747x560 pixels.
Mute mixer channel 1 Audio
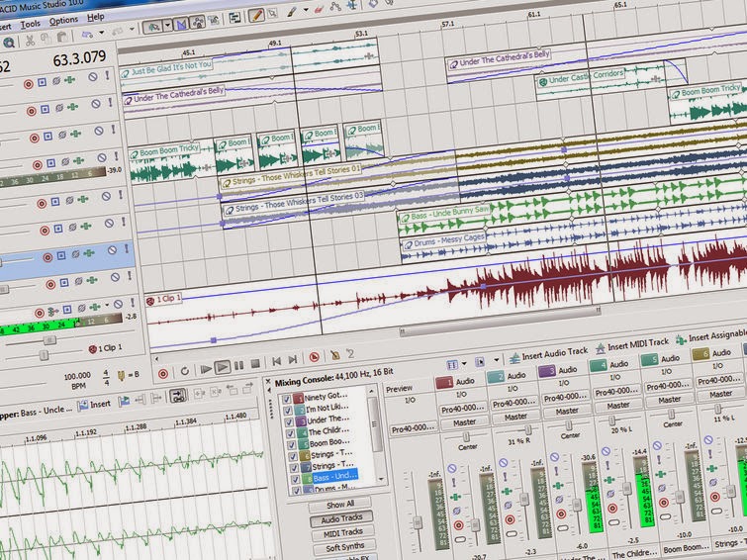point(451,469)
